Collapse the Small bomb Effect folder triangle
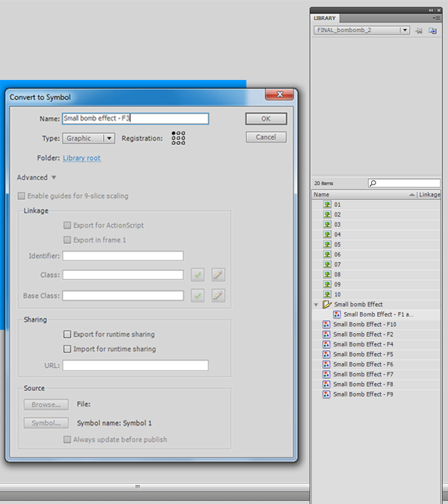Screen dimensions: 448x504 [x=316, y=305]
